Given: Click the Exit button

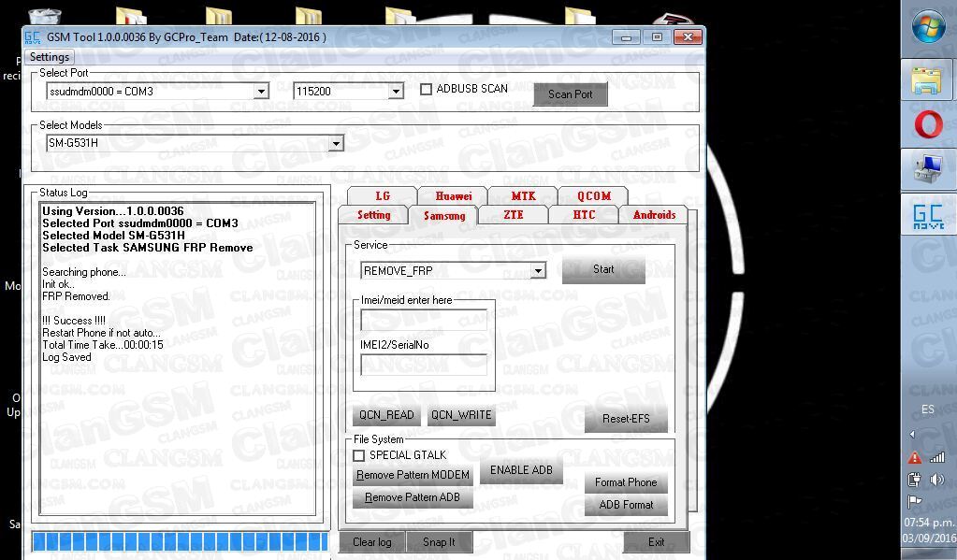Looking at the screenshot, I should 656,542.
